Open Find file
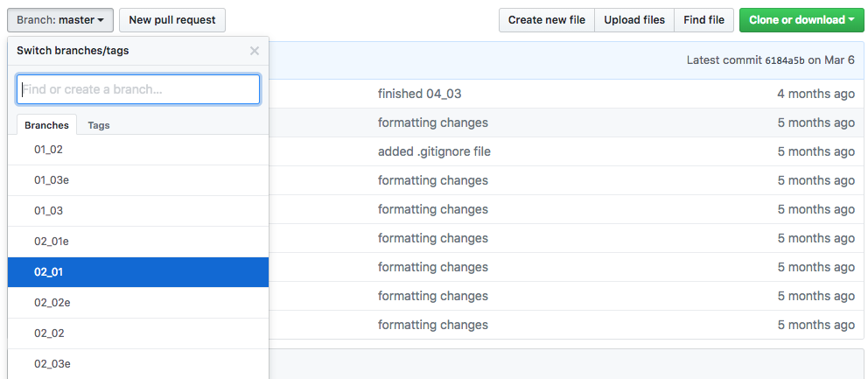868x379 pixels. [703, 20]
